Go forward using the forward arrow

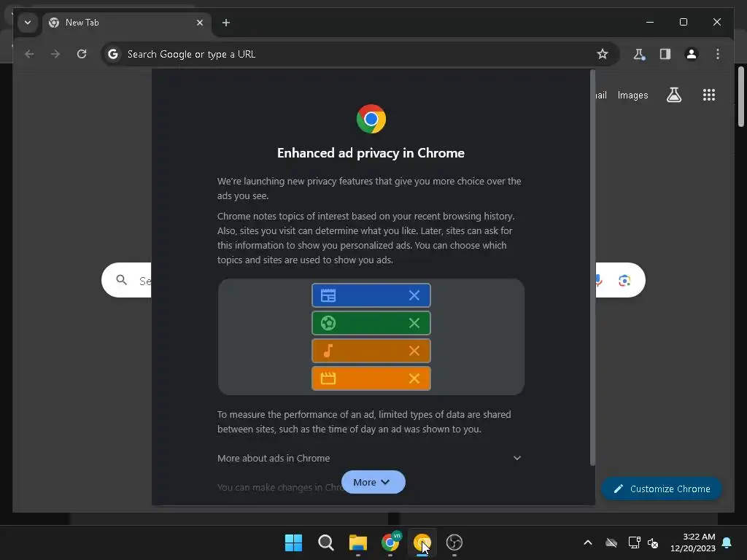click(55, 54)
